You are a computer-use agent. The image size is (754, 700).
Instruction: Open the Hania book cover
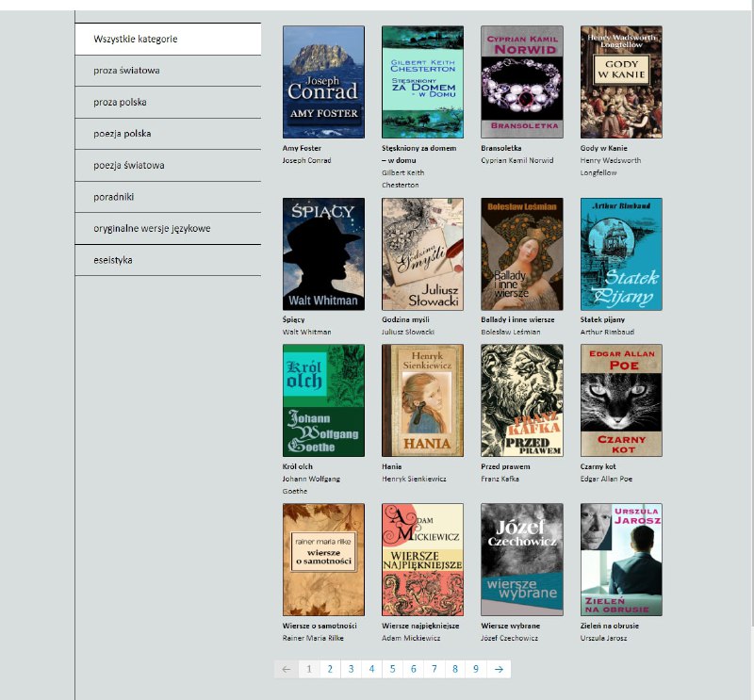(422, 400)
